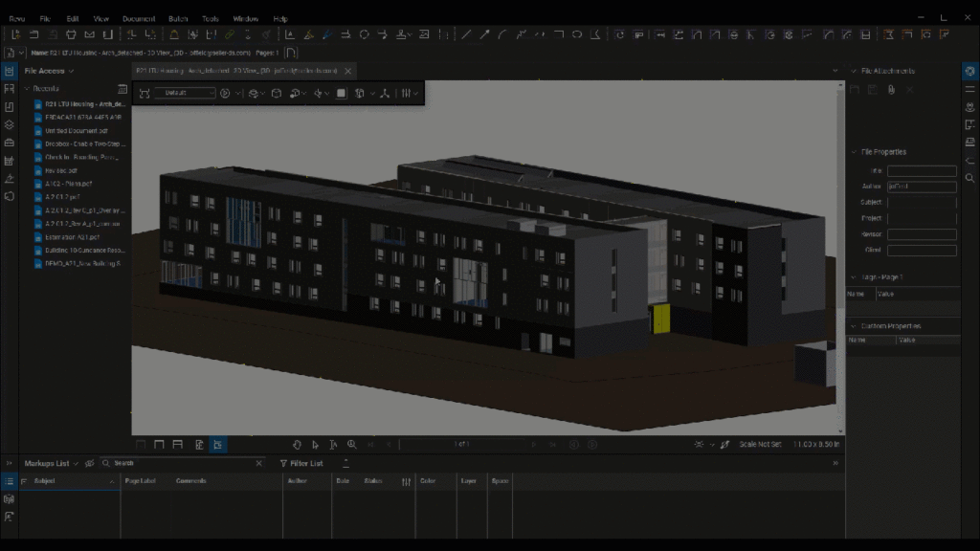The height and width of the screenshot is (551, 980).
Task: Click inside the Author input field
Action: pos(922,187)
